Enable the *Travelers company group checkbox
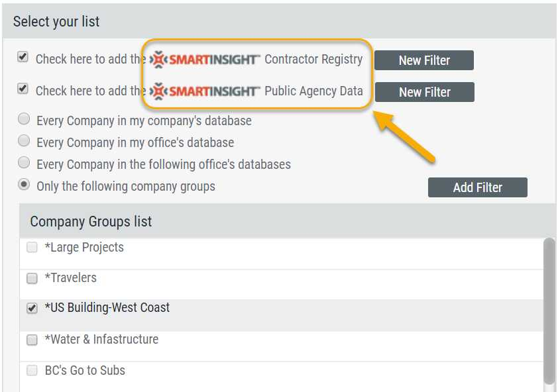The width and height of the screenshot is (560, 392). tap(32, 279)
